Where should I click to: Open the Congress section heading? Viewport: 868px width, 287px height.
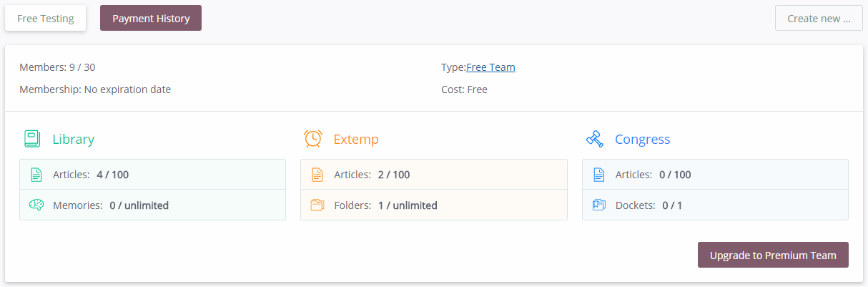point(643,140)
